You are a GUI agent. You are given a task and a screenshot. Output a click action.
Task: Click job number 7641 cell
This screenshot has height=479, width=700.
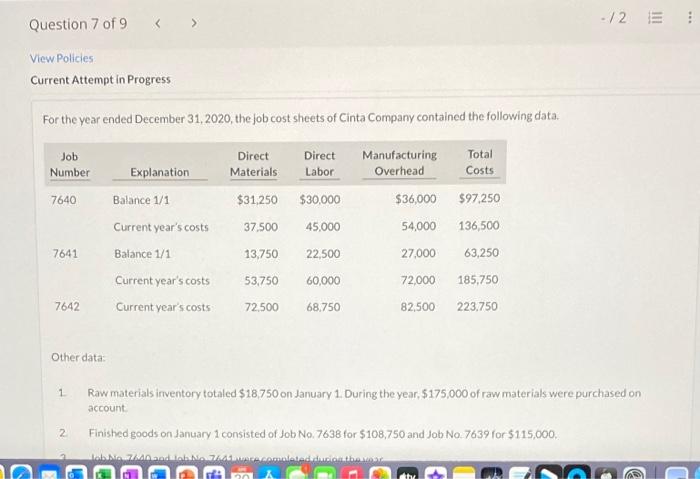click(x=65, y=254)
